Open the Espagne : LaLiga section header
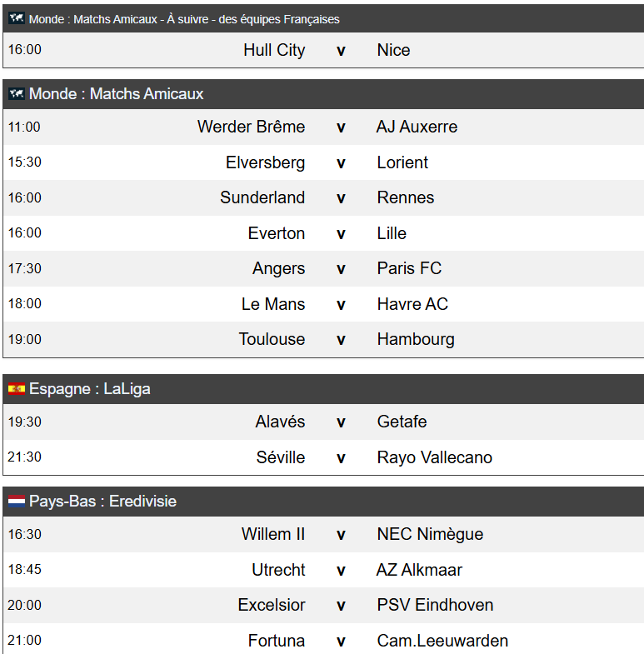This screenshot has width=644, height=654. coord(324,389)
